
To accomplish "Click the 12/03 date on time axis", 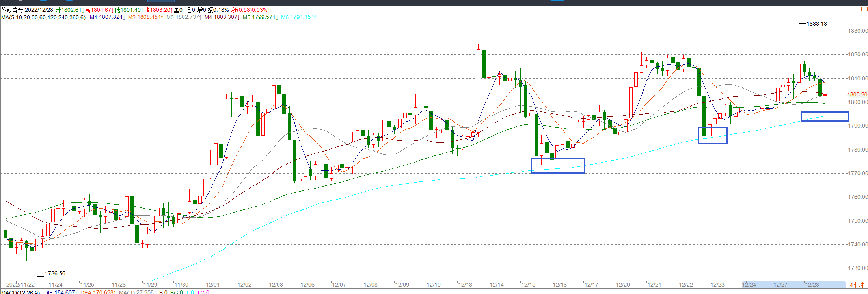I will 276,285.
